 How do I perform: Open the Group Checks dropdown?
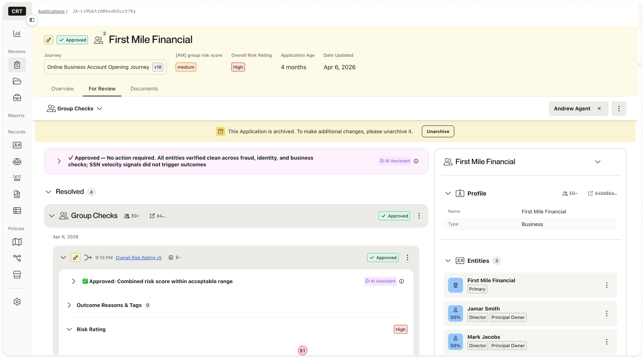click(74, 109)
